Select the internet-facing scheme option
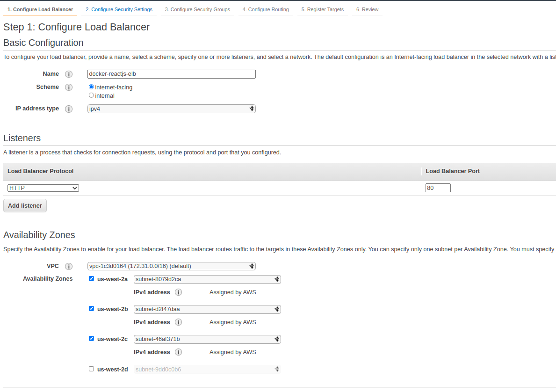 pos(91,87)
